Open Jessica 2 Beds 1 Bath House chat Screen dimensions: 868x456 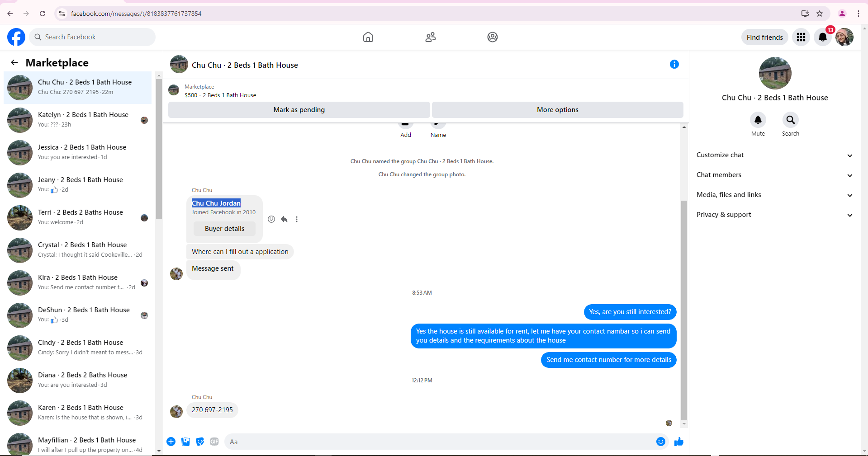pos(78,152)
